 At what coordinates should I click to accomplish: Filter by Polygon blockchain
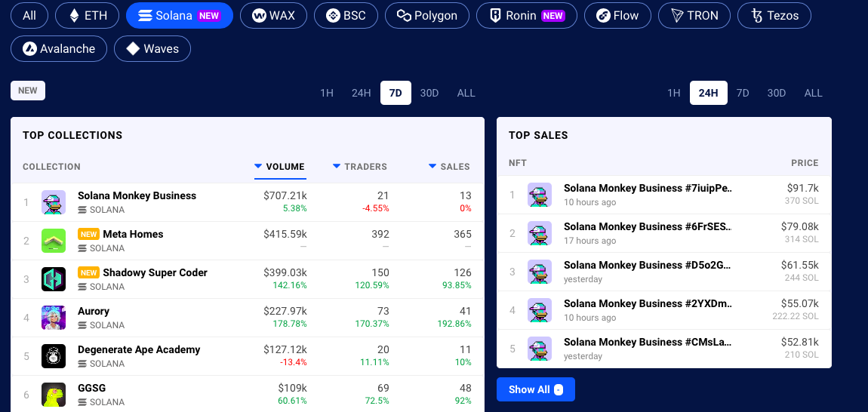[x=426, y=16]
